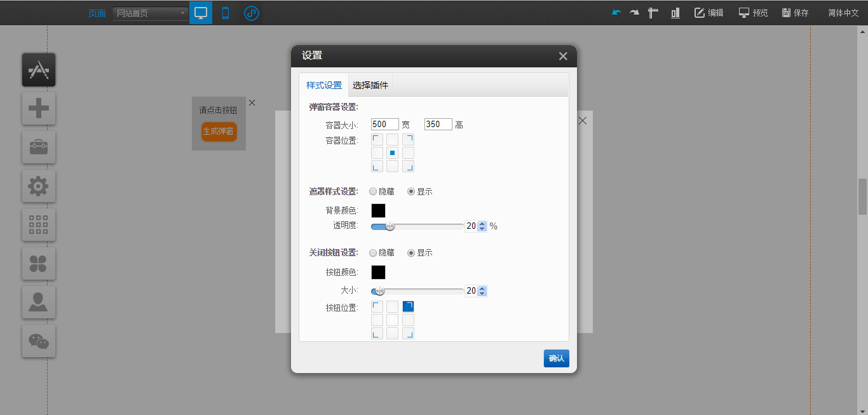This screenshot has width=868, height=415.
Task: Open the WeChat sidebar icon
Action: pyautogui.click(x=39, y=341)
